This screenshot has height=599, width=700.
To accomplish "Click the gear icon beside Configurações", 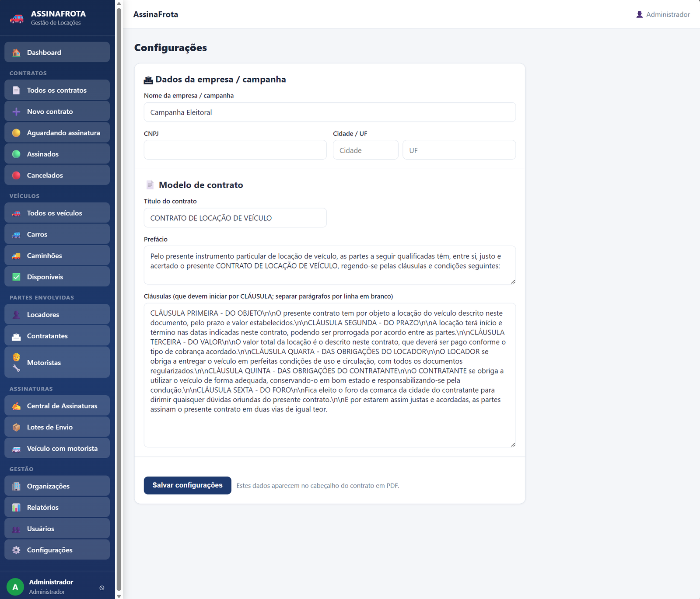I will pos(16,550).
